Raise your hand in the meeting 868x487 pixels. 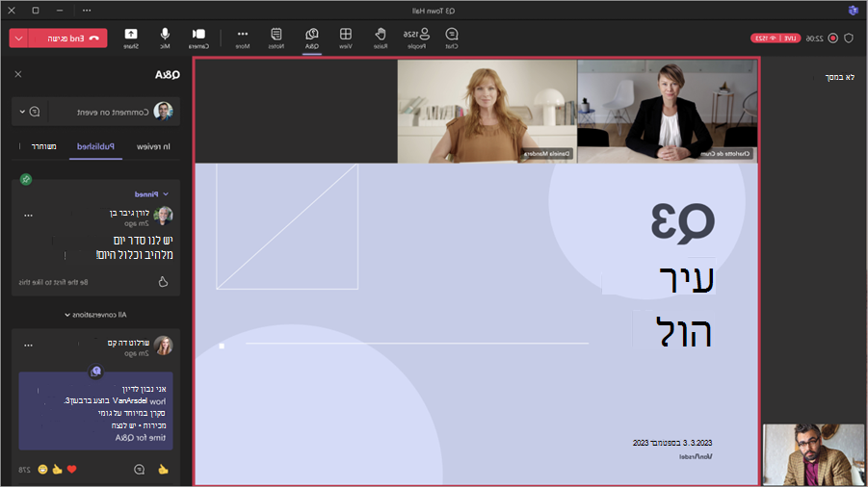tap(381, 38)
